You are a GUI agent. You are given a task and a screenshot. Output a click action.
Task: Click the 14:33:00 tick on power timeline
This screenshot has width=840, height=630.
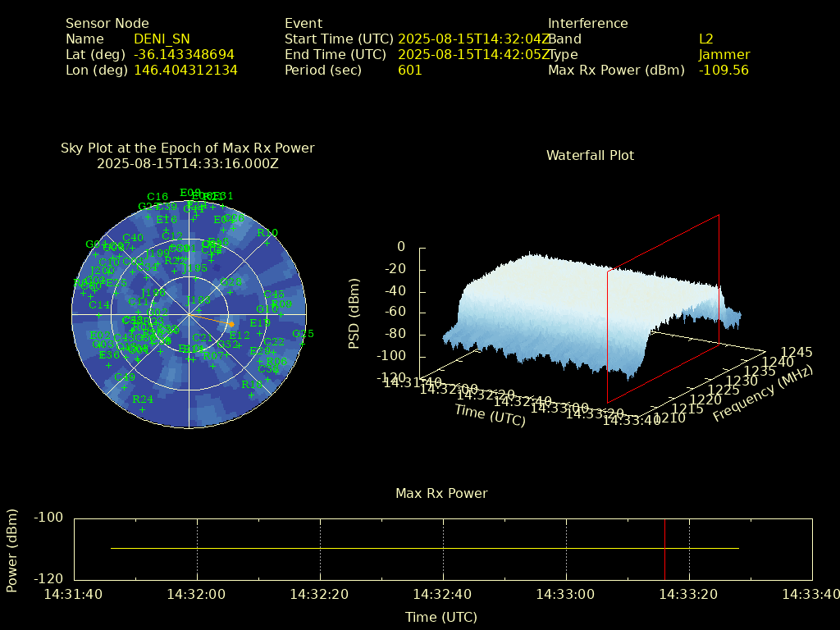tap(566, 593)
